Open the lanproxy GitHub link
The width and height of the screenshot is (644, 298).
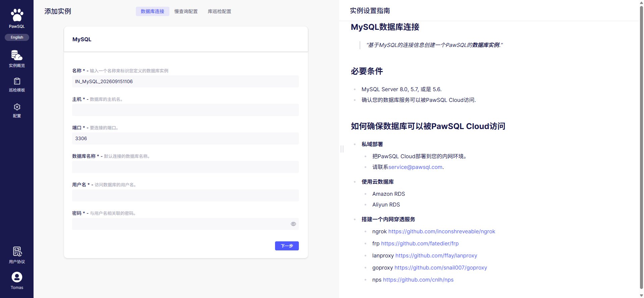point(436,255)
